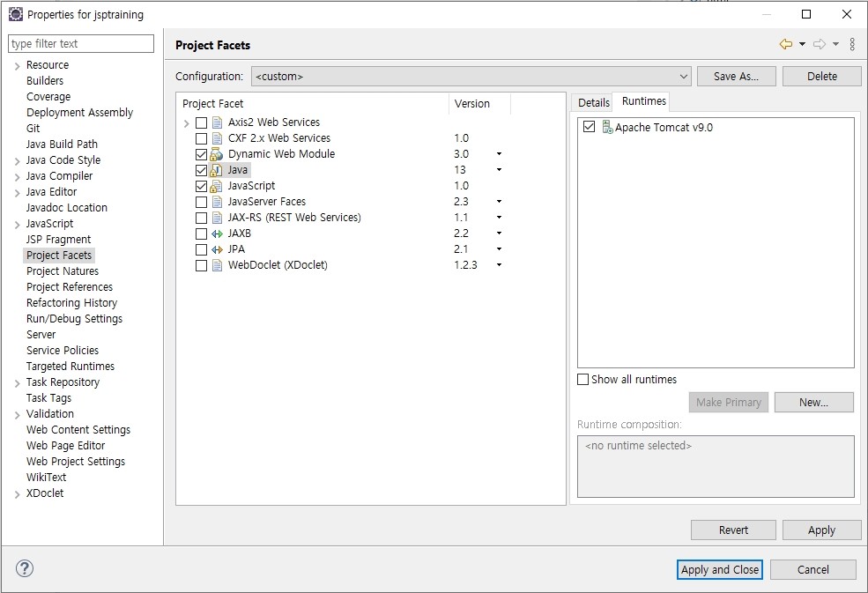Viewport: 868px width, 593px height.
Task: Click New... runtime button
Action: 813,403
